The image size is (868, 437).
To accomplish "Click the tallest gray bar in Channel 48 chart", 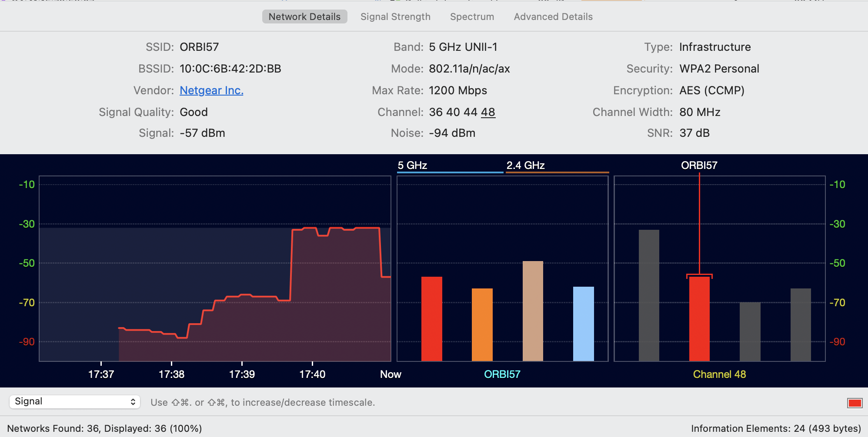I will click(x=649, y=295).
